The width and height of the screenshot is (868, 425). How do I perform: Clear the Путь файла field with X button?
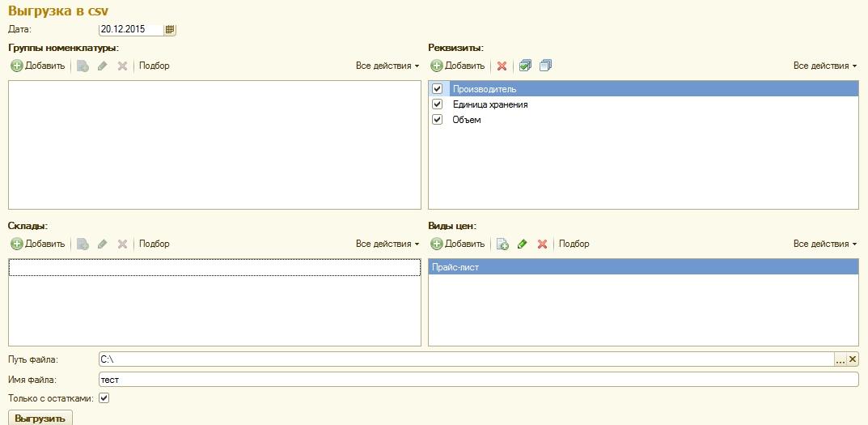[x=853, y=359]
